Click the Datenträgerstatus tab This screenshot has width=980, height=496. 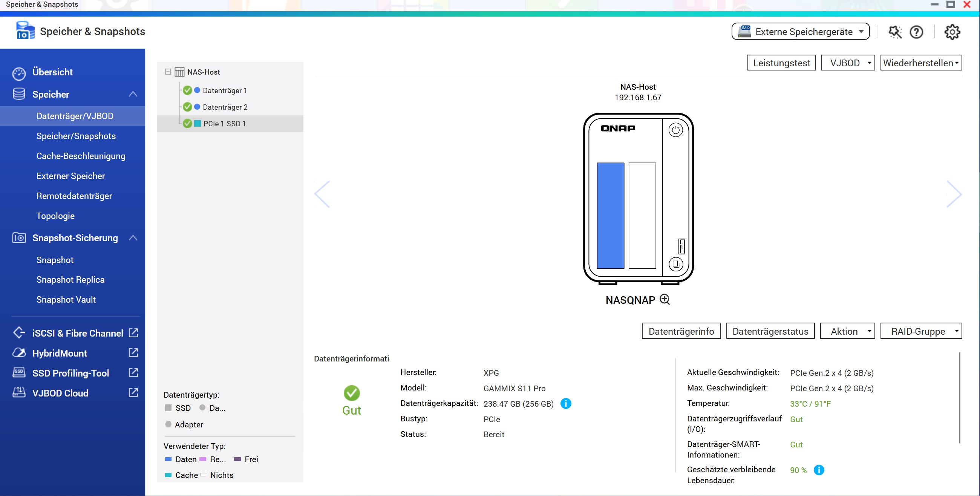[x=770, y=332]
